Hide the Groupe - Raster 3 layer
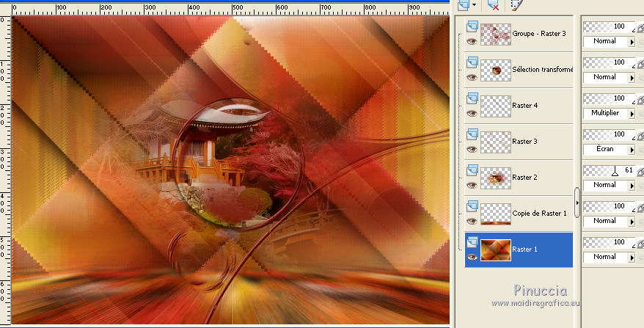The height and width of the screenshot is (328, 644). 472,42
